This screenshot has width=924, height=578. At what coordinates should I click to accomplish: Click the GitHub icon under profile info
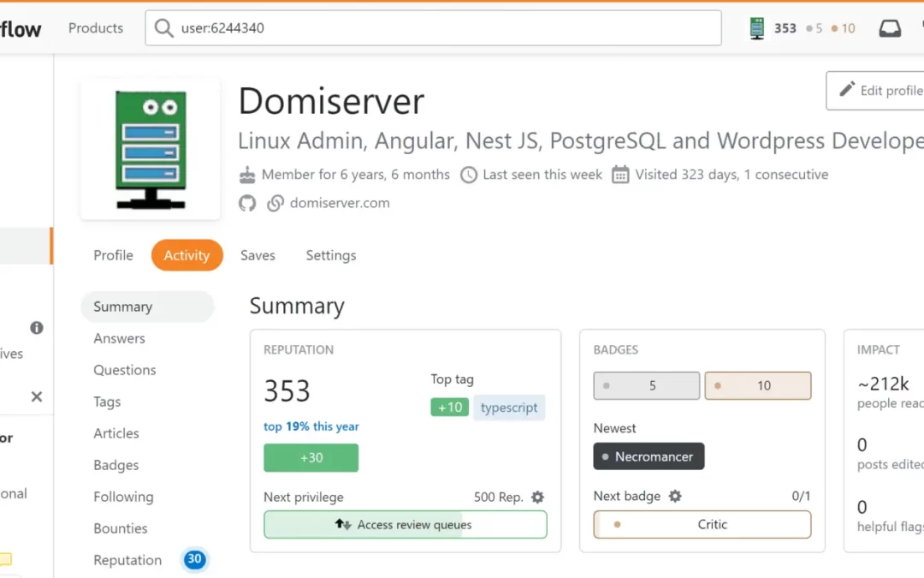[247, 203]
